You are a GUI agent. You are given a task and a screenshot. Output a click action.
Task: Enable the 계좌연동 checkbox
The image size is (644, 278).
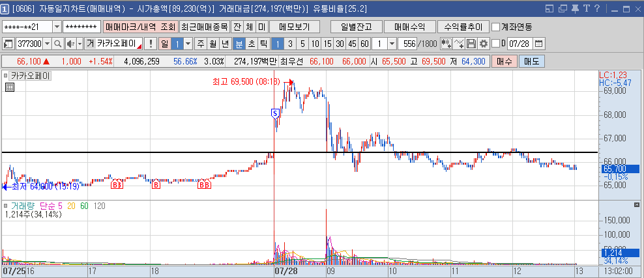pos(496,27)
